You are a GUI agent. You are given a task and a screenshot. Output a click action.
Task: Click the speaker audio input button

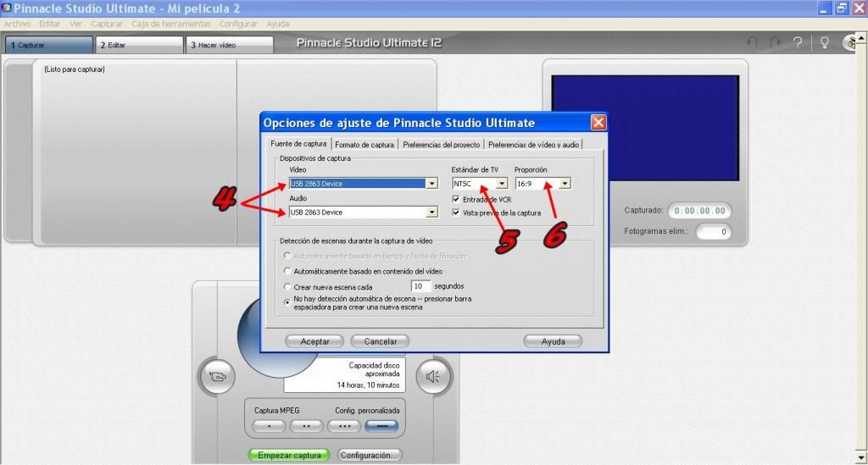click(432, 377)
